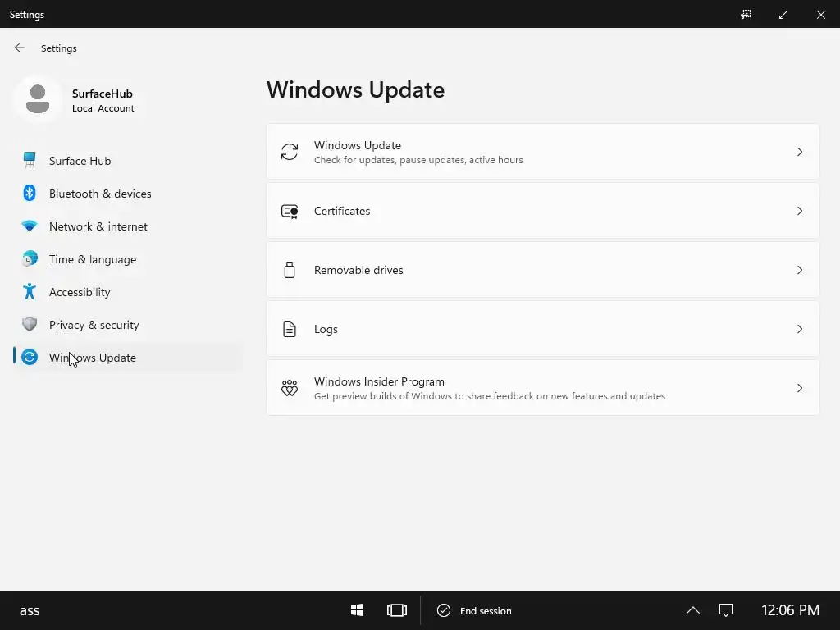Click the 12:06 PM clock

click(x=790, y=610)
